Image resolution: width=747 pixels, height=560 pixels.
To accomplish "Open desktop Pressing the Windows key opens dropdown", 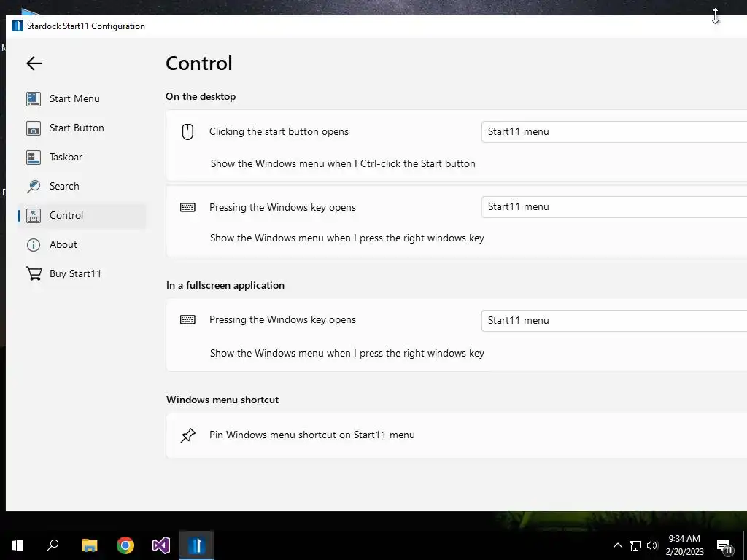I will 614,206.
